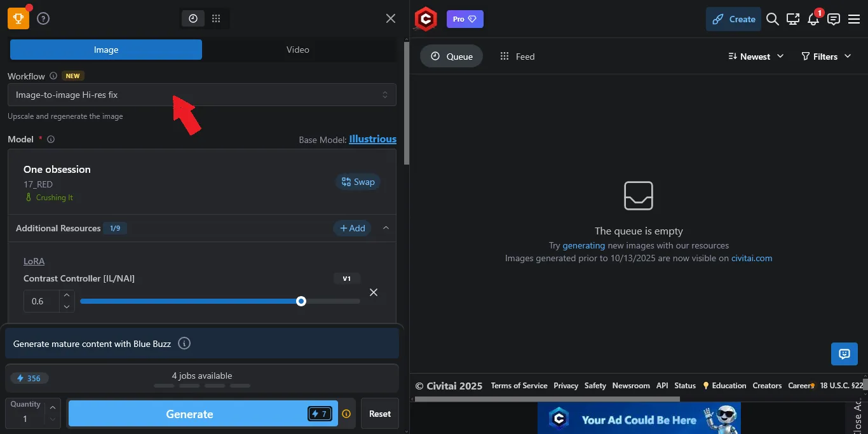Image resolution: width=868 pixels, height=434 pixels.
Task: Switch to the Video tab
Action: click(x=297, y=50)
